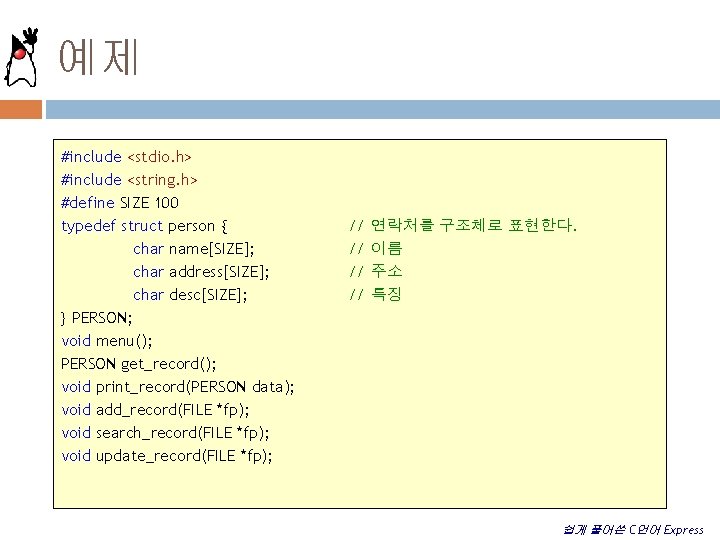Click the typedef struct person { line
This screenshot has height=540, width=720.
pos(144,226)
